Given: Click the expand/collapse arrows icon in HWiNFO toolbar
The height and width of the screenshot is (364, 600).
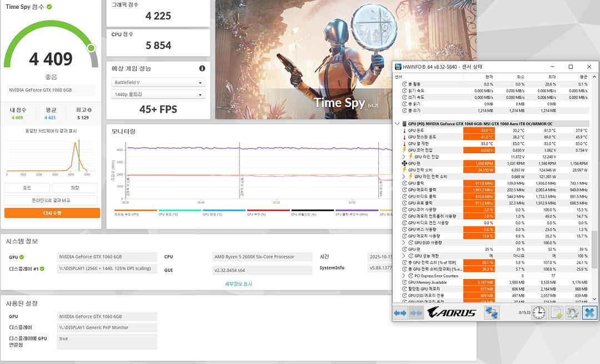Looking at the screenshot, I should pyautogui.click(x=400, y=313).
